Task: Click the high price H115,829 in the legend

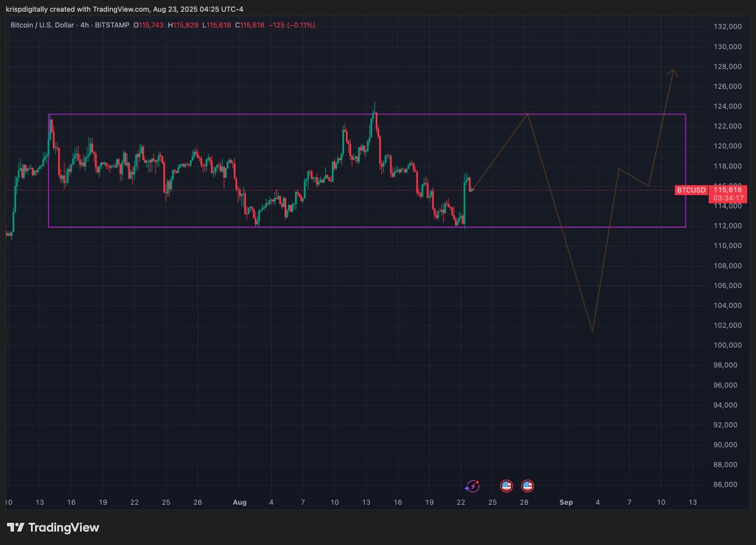Action: click(x=182, y=25)
